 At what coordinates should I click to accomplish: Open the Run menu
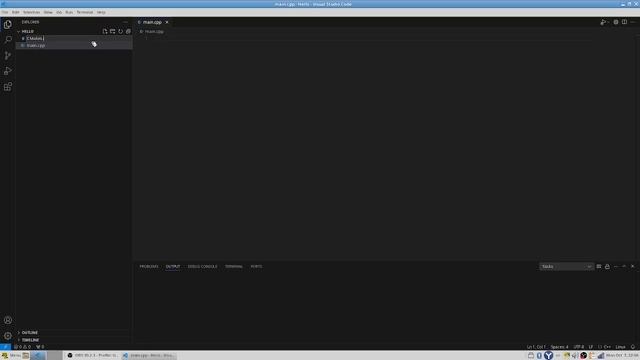pos(69,12)
